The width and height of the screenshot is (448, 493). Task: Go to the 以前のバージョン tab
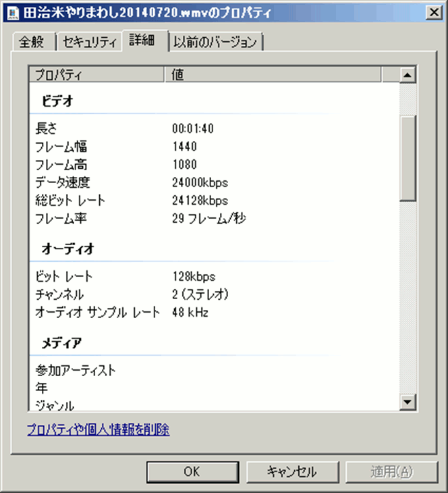click(215, 41)
